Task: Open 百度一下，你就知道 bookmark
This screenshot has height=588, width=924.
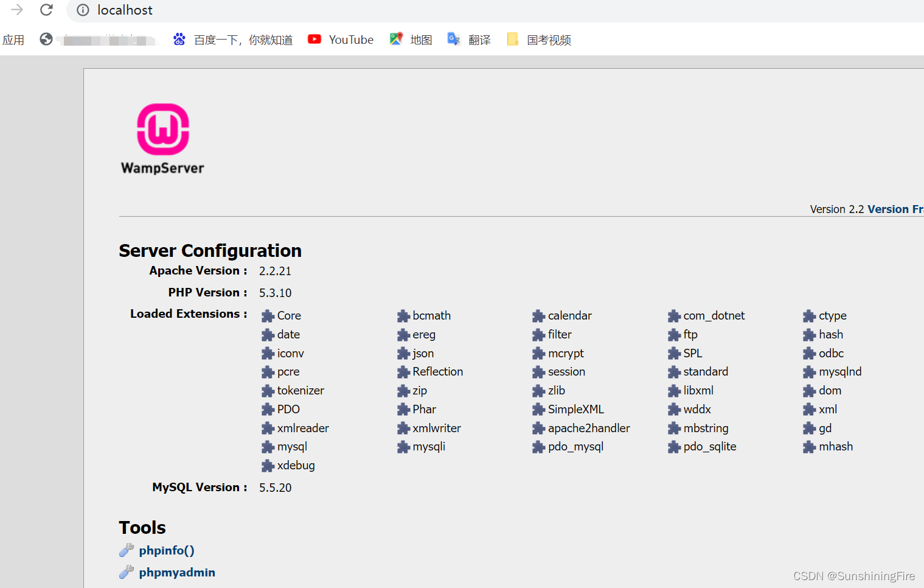Action: coord(243,40)
